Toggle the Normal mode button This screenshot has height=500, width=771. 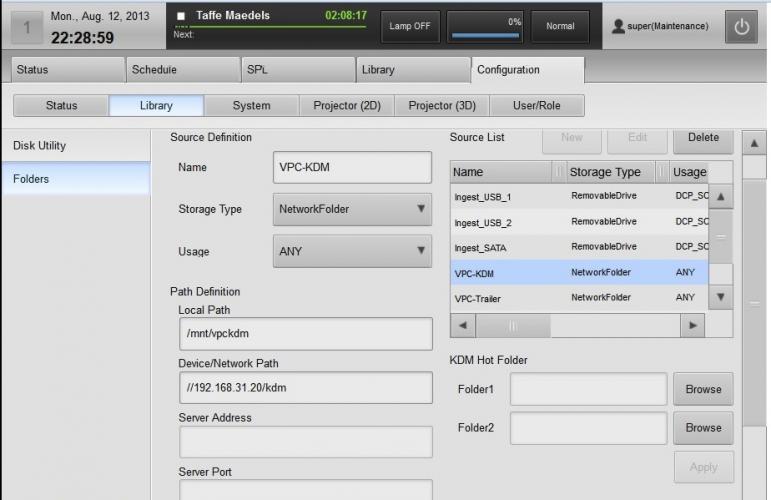(x=560, y=27)
